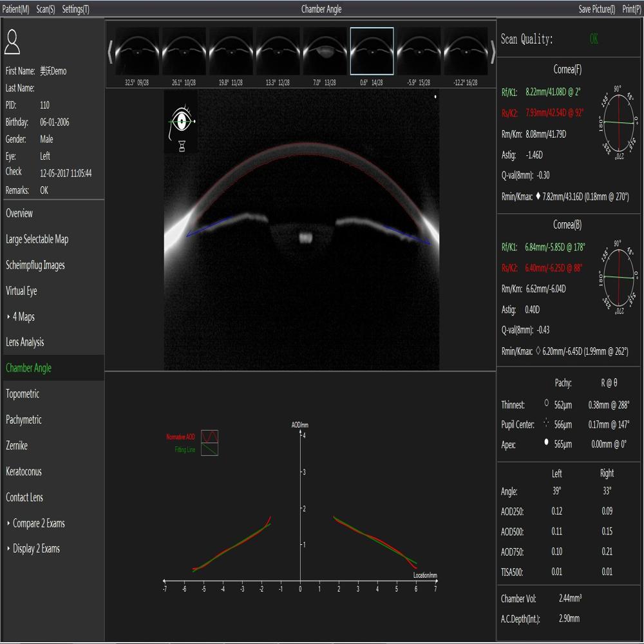Click Cornea(F) Rf/K1 value 8.22mm/41.08D
The width and height of the screenshot is (644, 644).
point(553,92)
